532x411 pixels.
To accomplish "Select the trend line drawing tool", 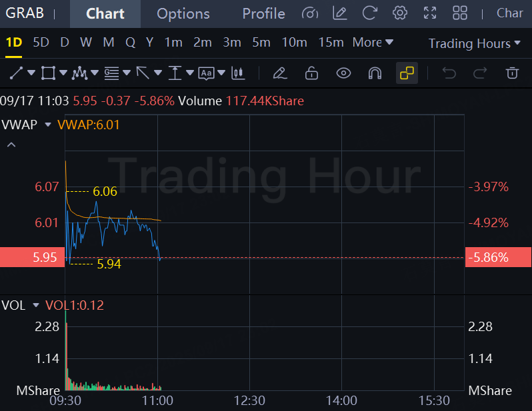I will [x=16, y=73].
